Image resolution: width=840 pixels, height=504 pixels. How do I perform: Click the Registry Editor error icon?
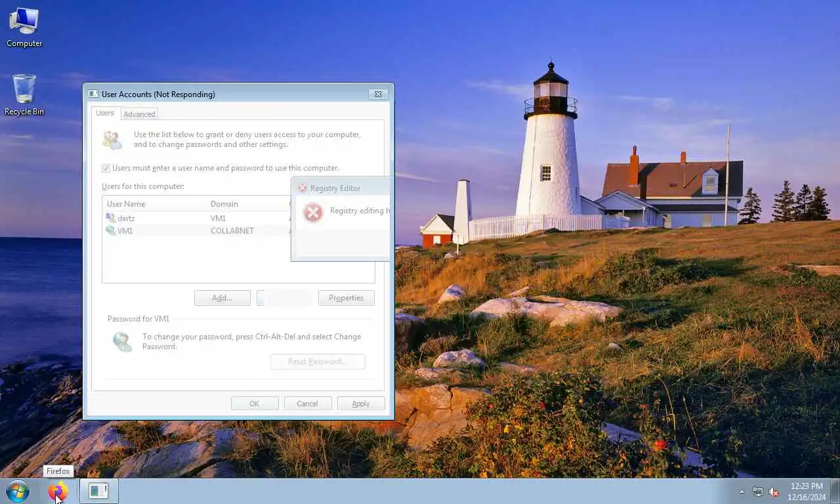point(313,212)
